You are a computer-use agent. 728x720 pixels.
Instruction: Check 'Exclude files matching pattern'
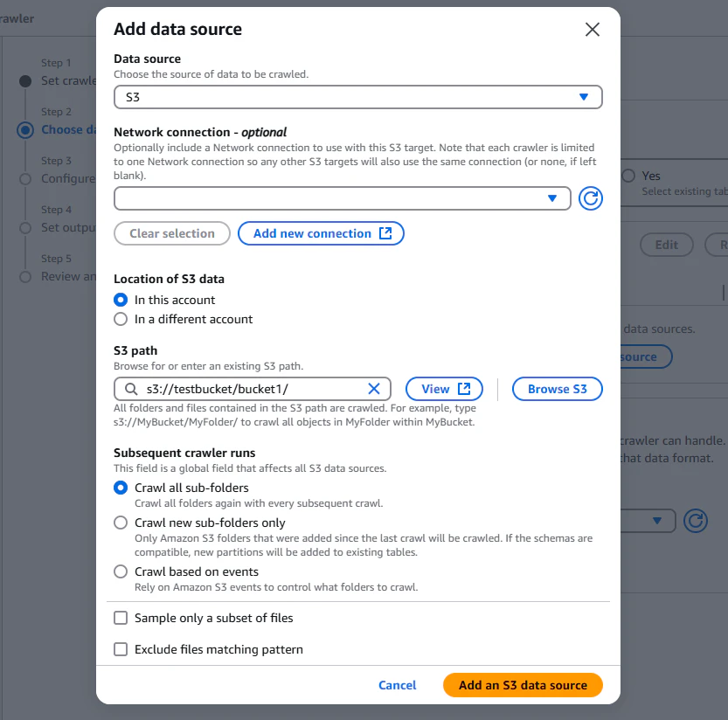[x=121, y=649]
